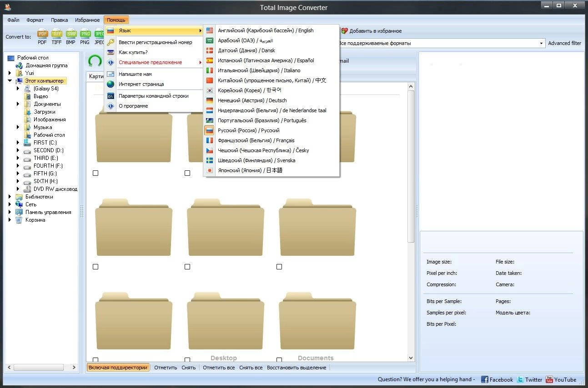Open Twitter icon in status bar
This screenshot has height=388, width=588.
[520, 379]
